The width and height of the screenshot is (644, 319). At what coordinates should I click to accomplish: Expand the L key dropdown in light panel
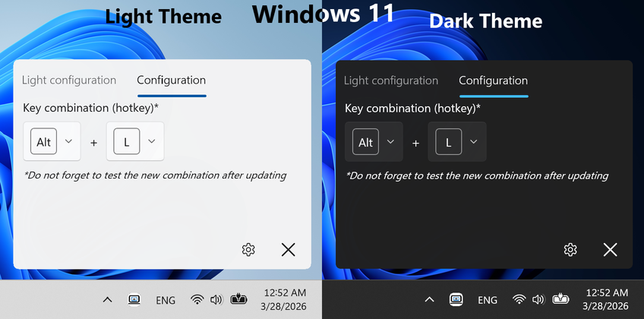(135, 141)
